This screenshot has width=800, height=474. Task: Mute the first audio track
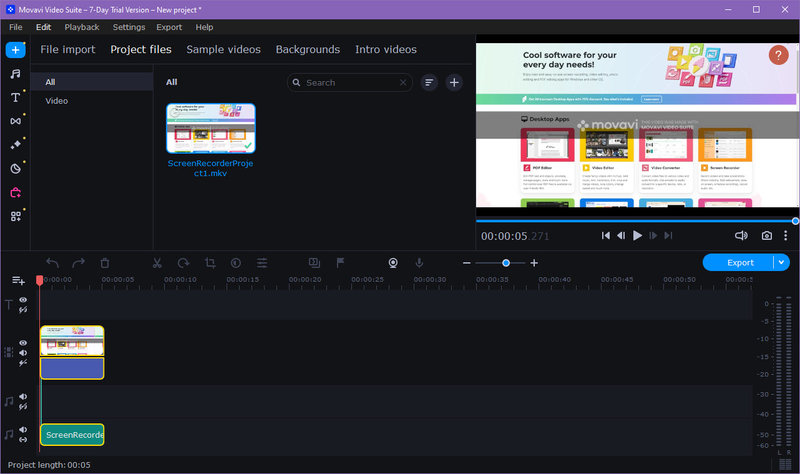(23, 396)
